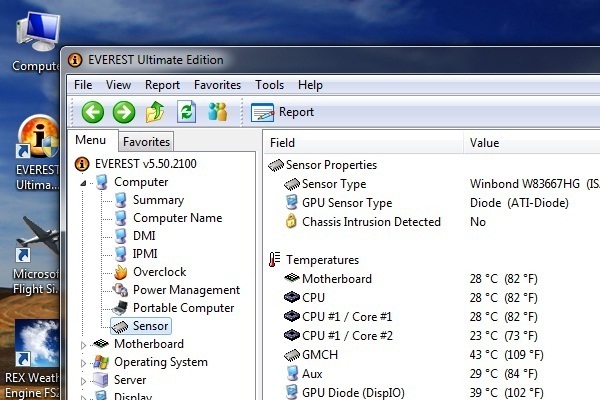Open REX Weather Engine desktop shortcut

pos(34,359)
